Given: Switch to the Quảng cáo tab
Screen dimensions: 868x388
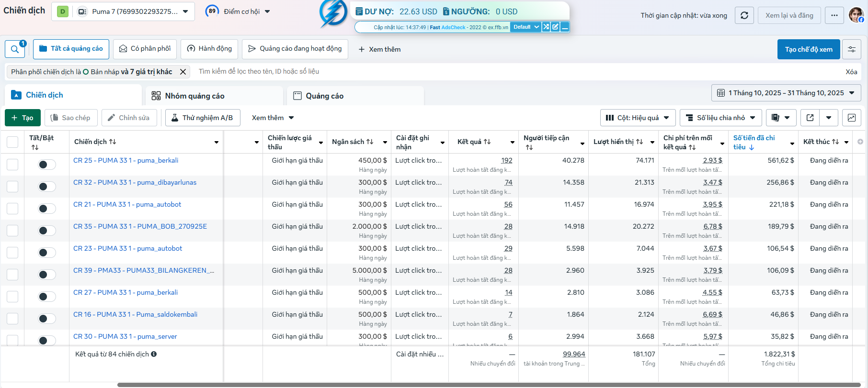Looking at the screenshot, I should point(355,96).
